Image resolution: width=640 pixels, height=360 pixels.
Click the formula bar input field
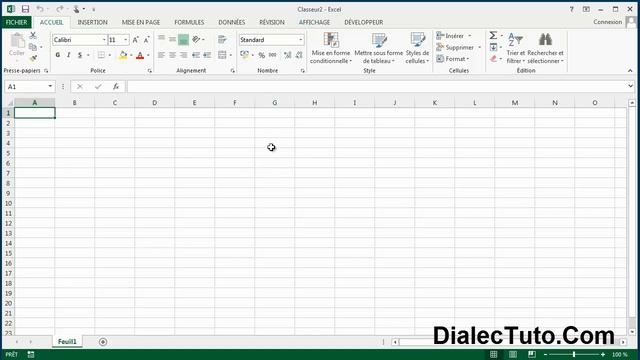378,87
